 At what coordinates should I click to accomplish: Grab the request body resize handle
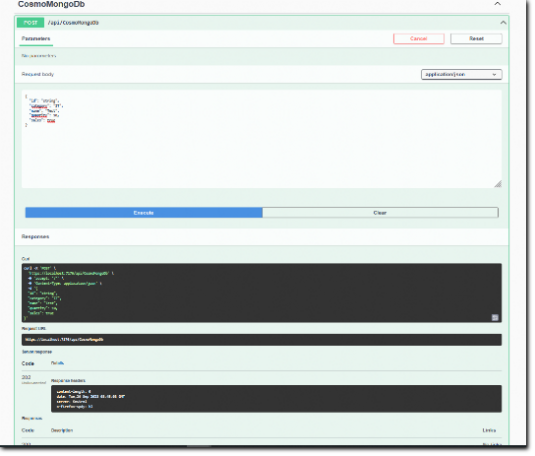(x=498, y=184)
